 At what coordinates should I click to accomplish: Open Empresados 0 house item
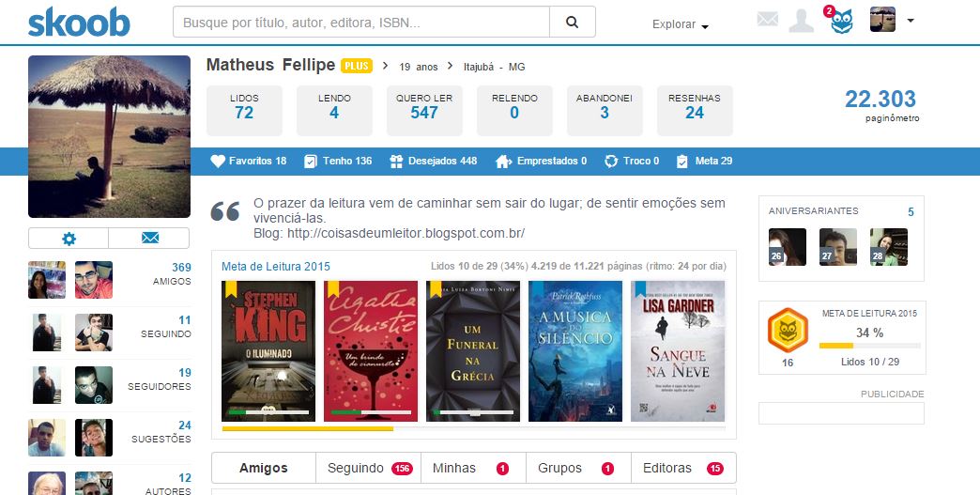542,162
